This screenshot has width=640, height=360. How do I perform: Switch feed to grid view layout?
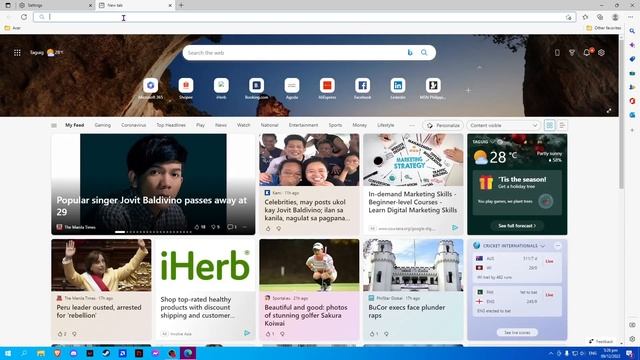[x=549, y=125]
